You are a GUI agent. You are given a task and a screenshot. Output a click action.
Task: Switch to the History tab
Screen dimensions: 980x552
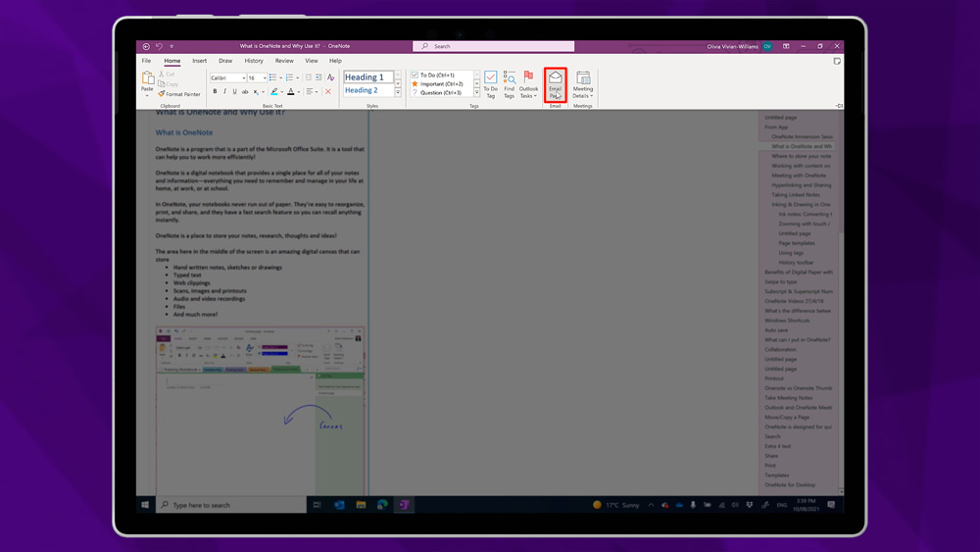coord(254,61)
